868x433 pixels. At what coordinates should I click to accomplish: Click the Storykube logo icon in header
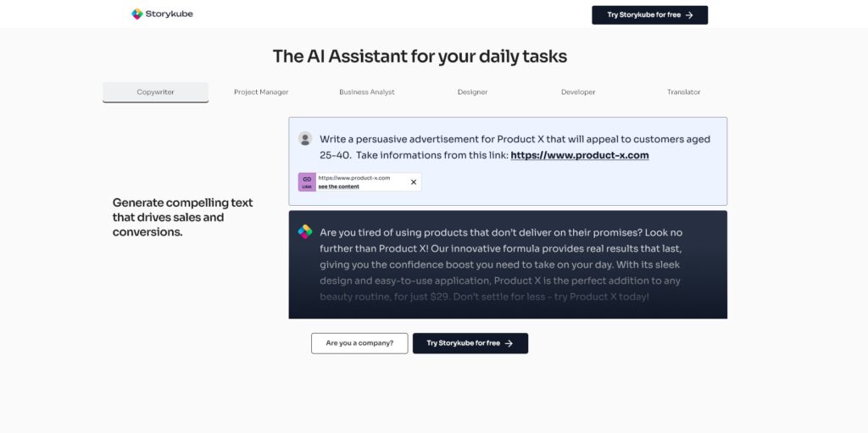coord(136,14)
